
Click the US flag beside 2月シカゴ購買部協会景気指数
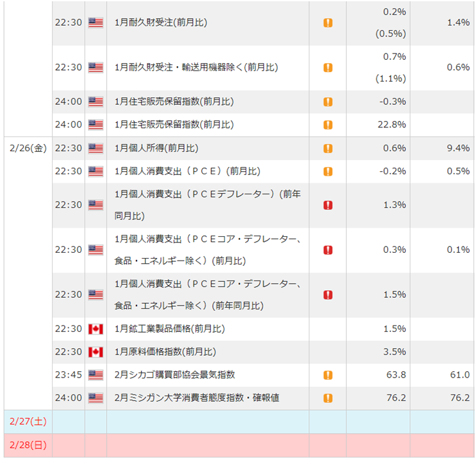(96, 375)
